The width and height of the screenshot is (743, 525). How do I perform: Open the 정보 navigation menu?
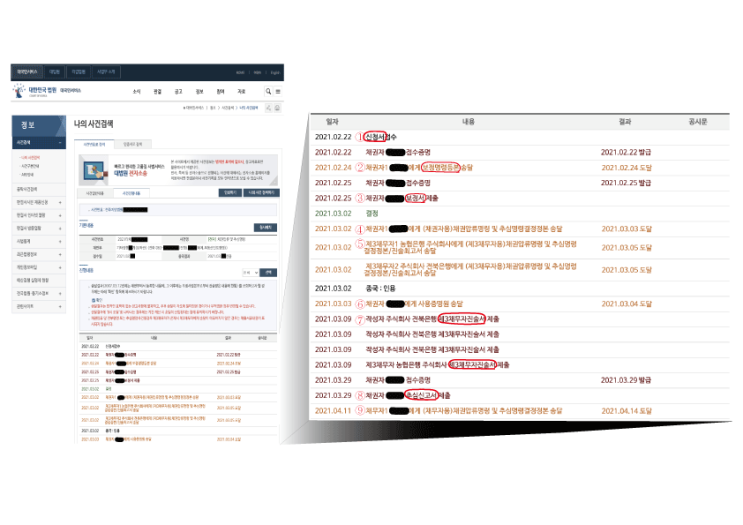(x=199, y=91)
